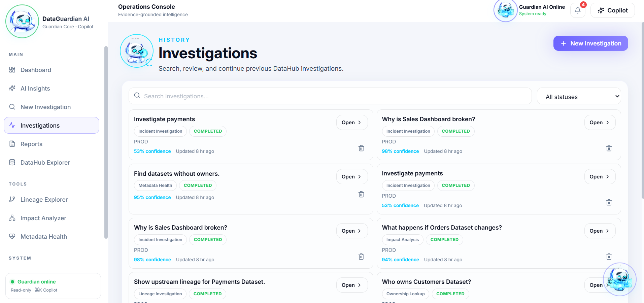Open the upstream lineage Payments Dataset investigation
This screenshot has width=644, height=303.
click(x=352, y=285)
